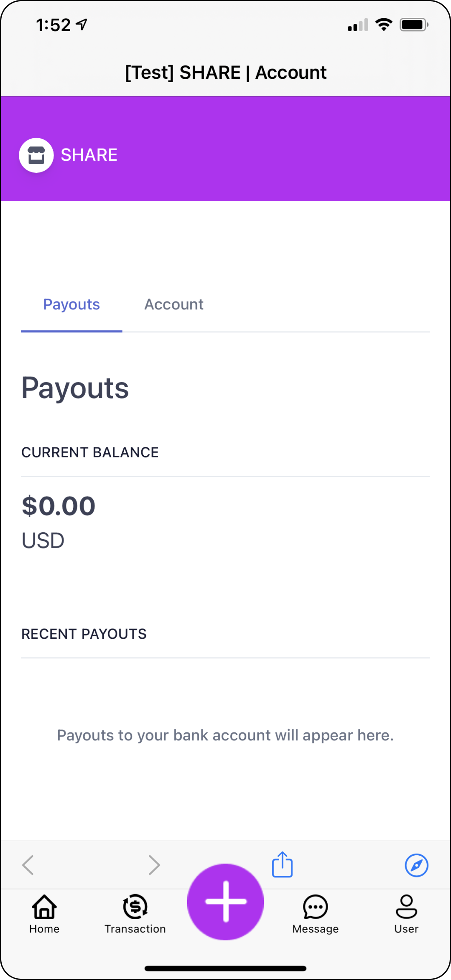Tap the '[Test] SHARE | Account' page title

[x=225, y=72]
